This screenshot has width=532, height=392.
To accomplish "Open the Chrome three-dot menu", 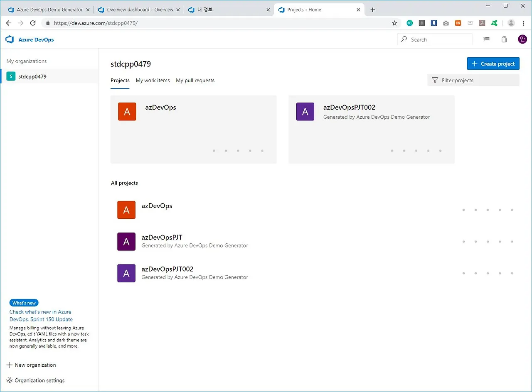I will (x=524, y=23).
